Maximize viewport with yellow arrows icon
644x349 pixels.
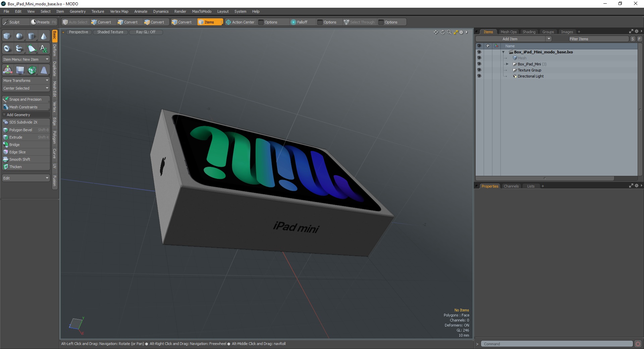(455, 32)
